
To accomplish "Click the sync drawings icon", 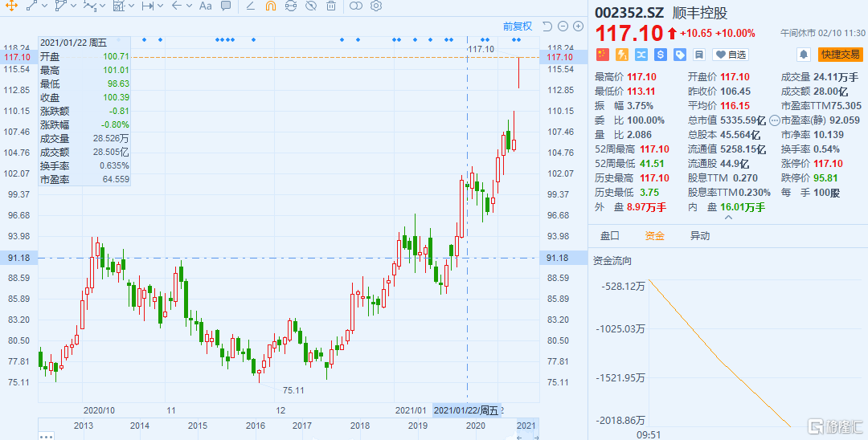I will 291,6.
